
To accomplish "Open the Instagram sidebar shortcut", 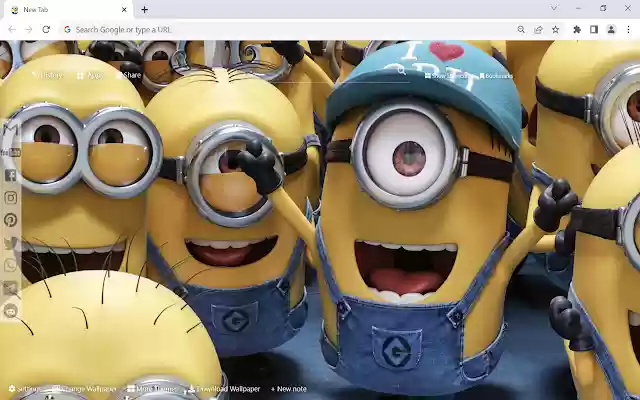I will 11,198.
